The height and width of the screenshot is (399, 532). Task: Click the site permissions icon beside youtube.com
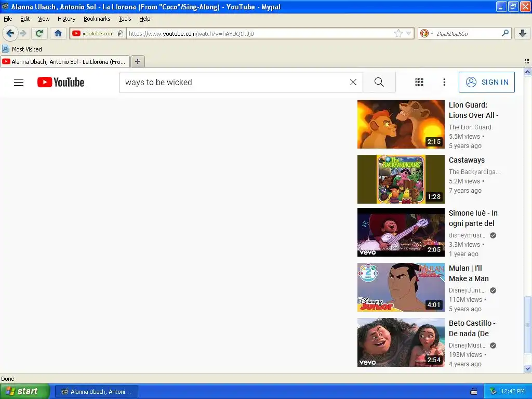tap(121, 33)
